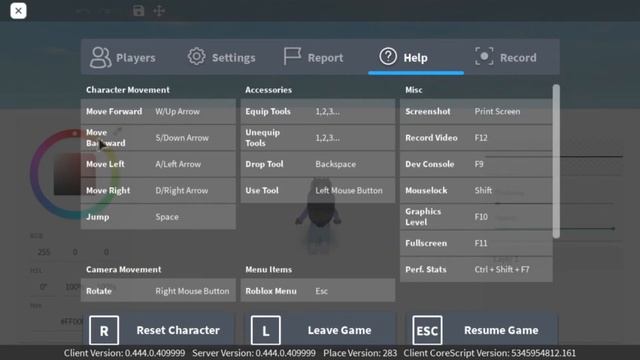Viewport: 640px width, 360px height.
Task: Open the Players tab
Action: click(x=123, y=57)
